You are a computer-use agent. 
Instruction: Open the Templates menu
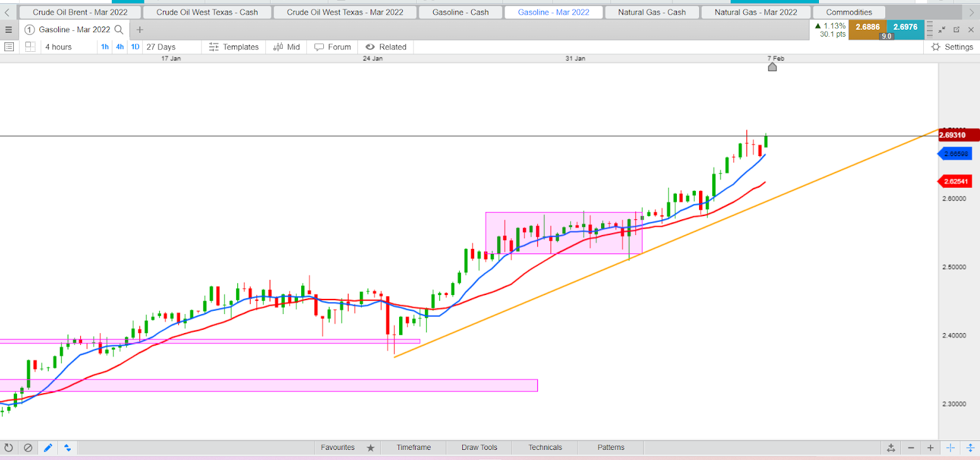pyautogui.click(x=234, y=47)
